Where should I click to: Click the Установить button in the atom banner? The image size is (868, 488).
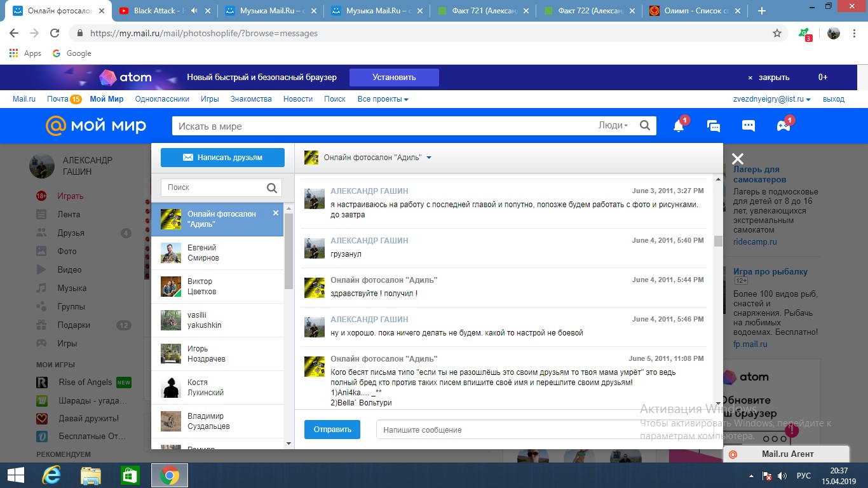tap(394, 78)
